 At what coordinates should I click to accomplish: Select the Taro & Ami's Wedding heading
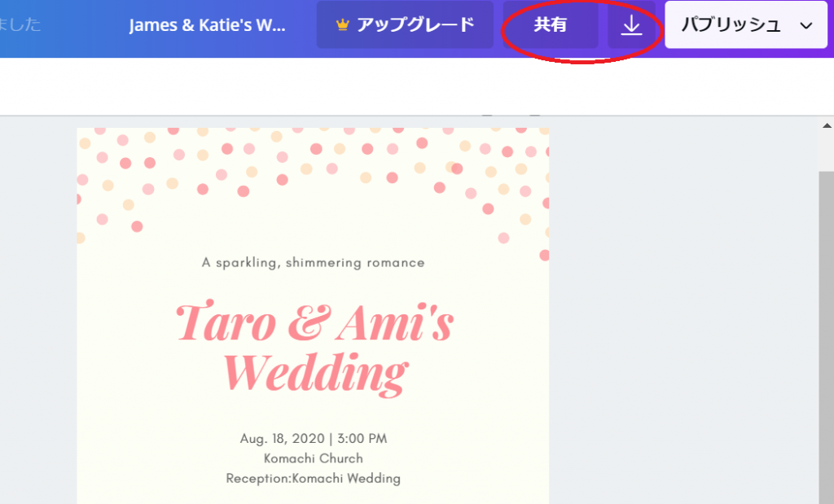(x=315, y=348)
